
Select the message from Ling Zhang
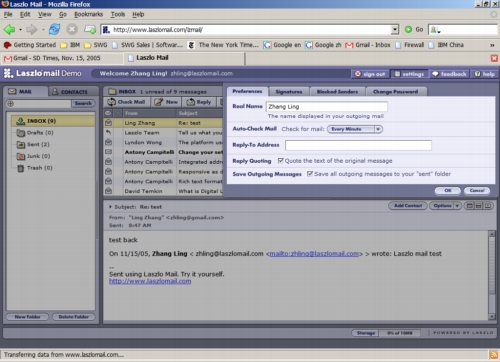pos(163,123)
